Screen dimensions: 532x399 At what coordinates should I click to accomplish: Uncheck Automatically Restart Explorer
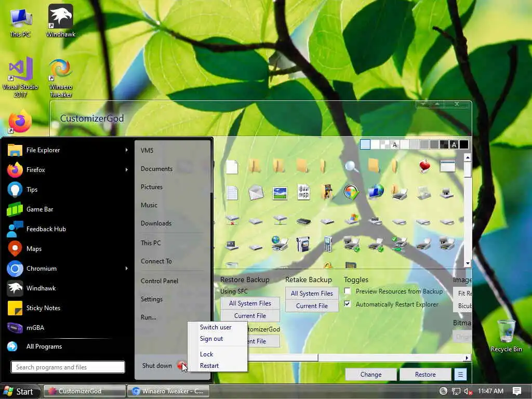(348, 303)
